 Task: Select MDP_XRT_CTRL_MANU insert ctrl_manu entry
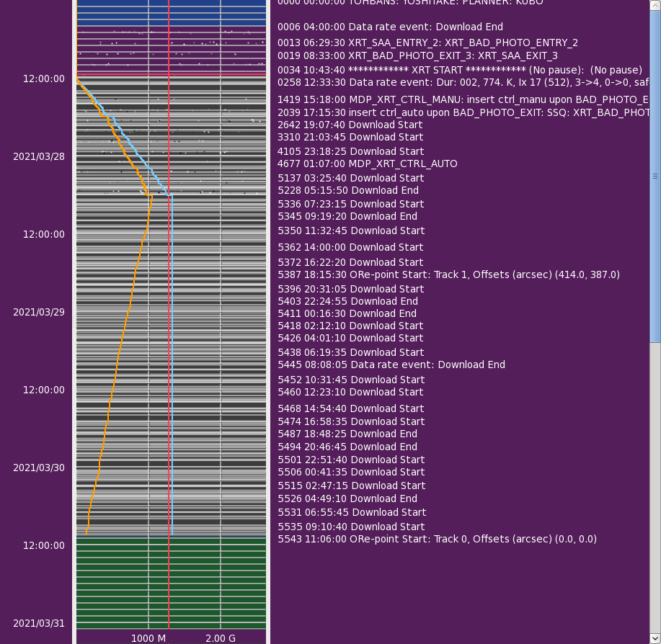463,99
